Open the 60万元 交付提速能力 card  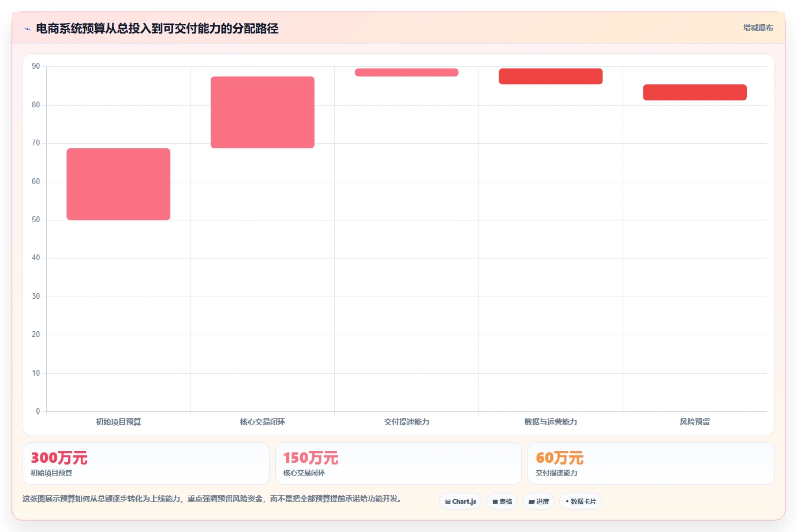tap(651, 463)
